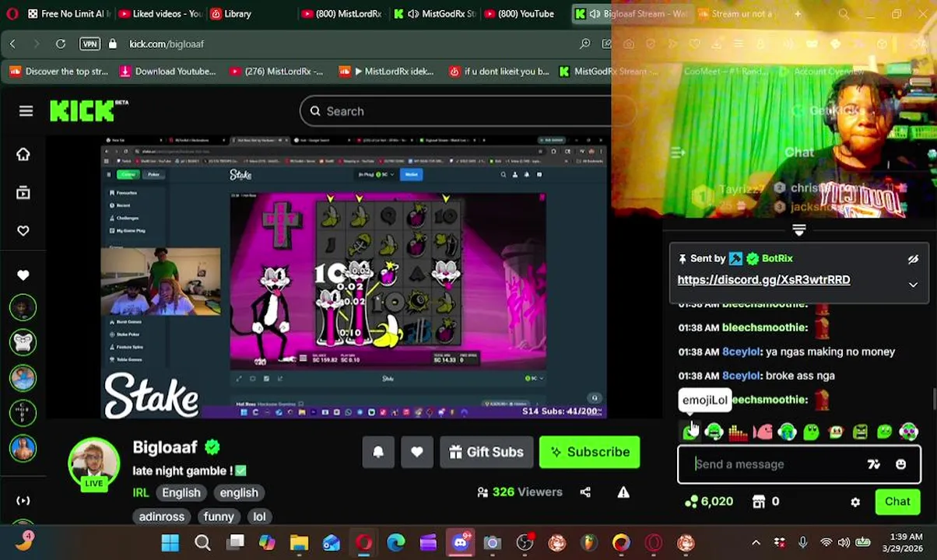Toggle the VPN badge in address bar
The height and width of the screenshot is (560, 937).
coord(89,44)
